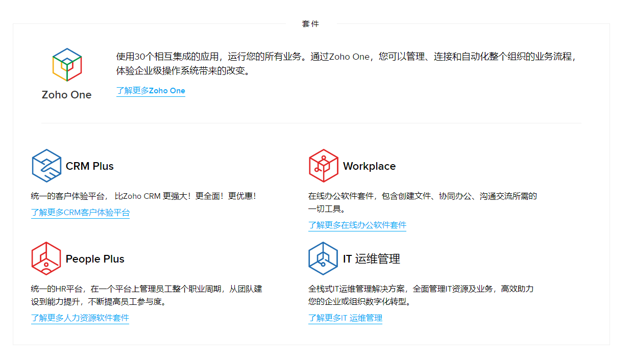633x364 pixels.
Task: Click the CRM Plus heading
Action: click(x=90, y=166)
